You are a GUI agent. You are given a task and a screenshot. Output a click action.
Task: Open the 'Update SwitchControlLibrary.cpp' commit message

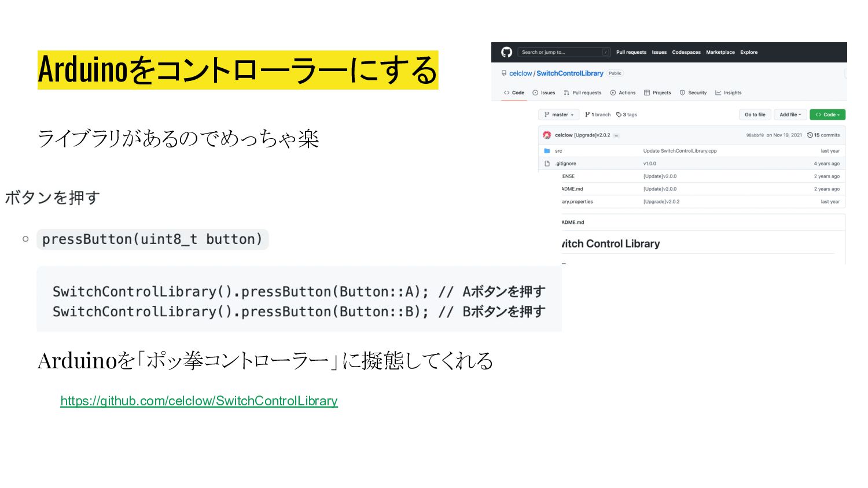click(x=680, y=151)
